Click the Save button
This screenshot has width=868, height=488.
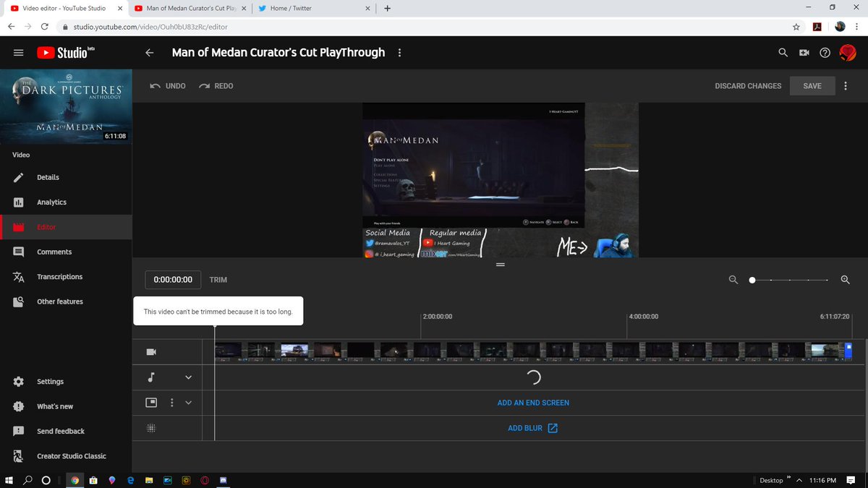pos(812,86)
